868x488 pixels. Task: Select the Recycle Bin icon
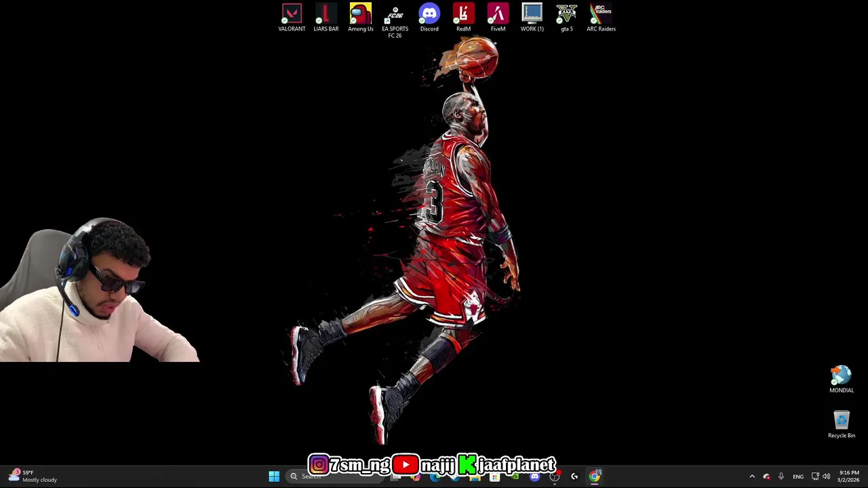(x=842, y=424)
